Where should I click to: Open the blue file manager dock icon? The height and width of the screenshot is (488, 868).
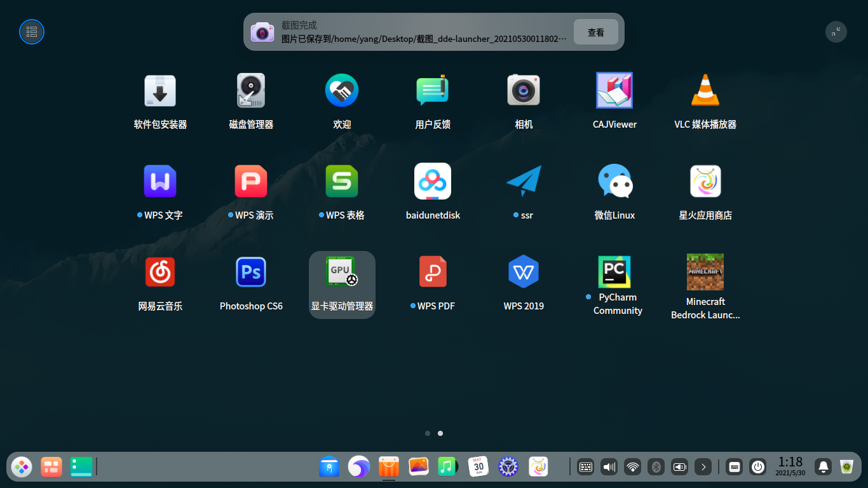pos(329,467)
